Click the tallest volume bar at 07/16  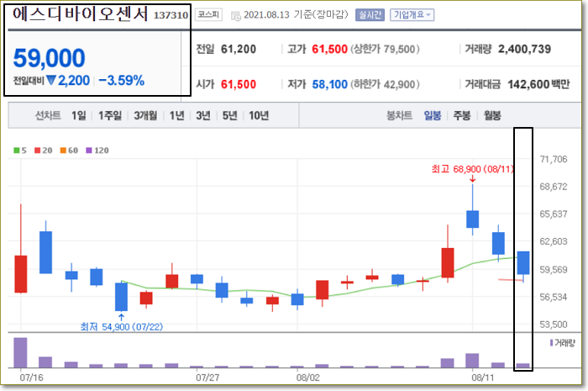tap(20, 352)
